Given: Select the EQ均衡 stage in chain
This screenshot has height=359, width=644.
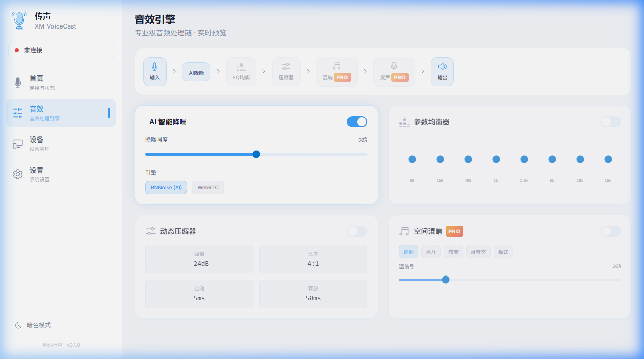Looking at the screenshot, I should click(241, 71).
